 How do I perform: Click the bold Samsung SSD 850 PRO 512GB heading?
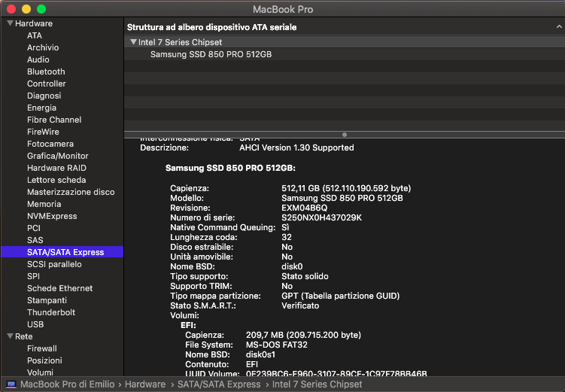tap(230, 168)
